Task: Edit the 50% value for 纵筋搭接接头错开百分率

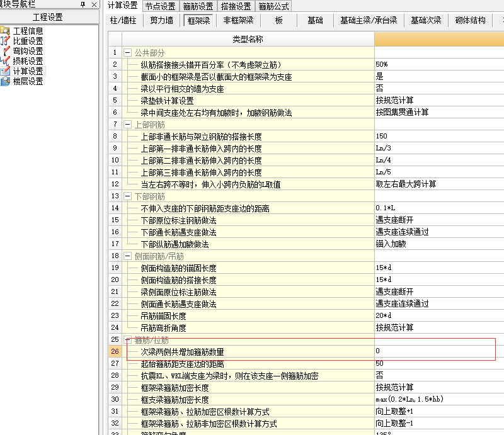Action: pyautogui.click(x=439, y=65)
